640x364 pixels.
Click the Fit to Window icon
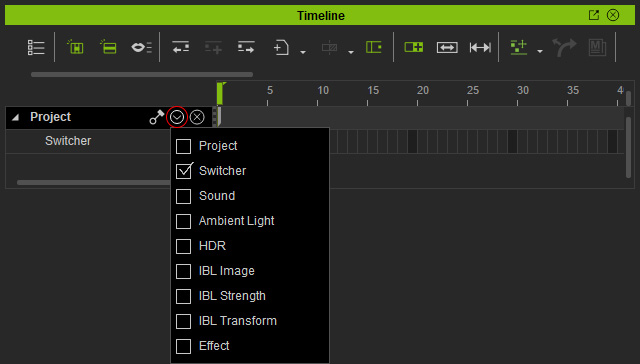tap(447, 48)
